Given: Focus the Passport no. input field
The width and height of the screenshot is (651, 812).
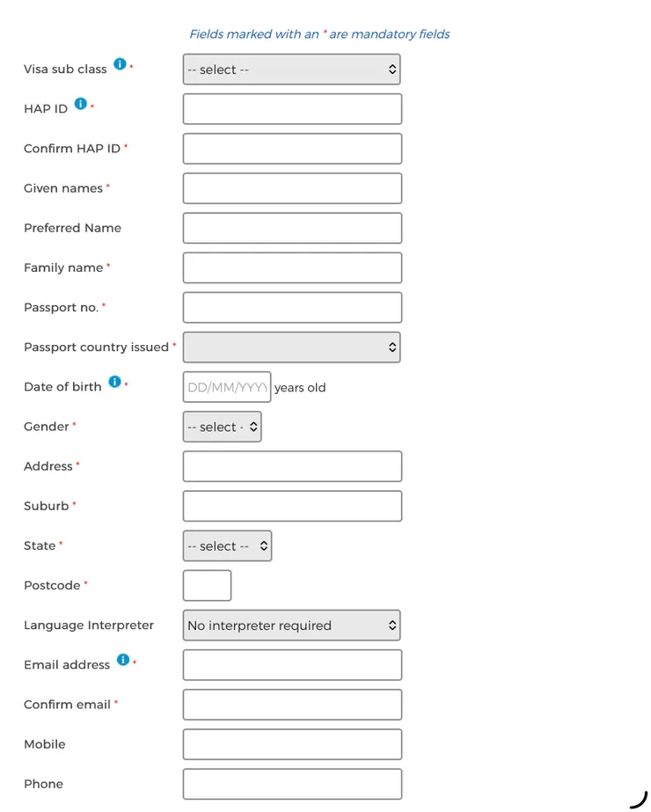Looking at the screenshot, I should [x=292, y=308].
